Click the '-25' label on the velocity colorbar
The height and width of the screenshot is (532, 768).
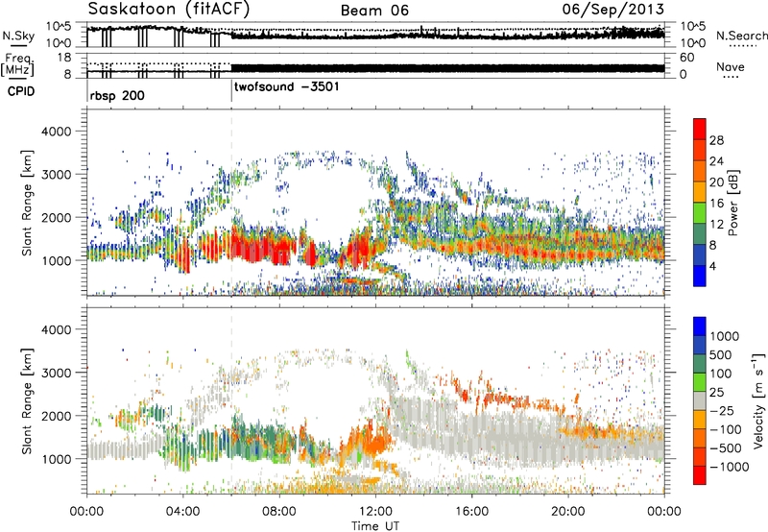point(723,411)
